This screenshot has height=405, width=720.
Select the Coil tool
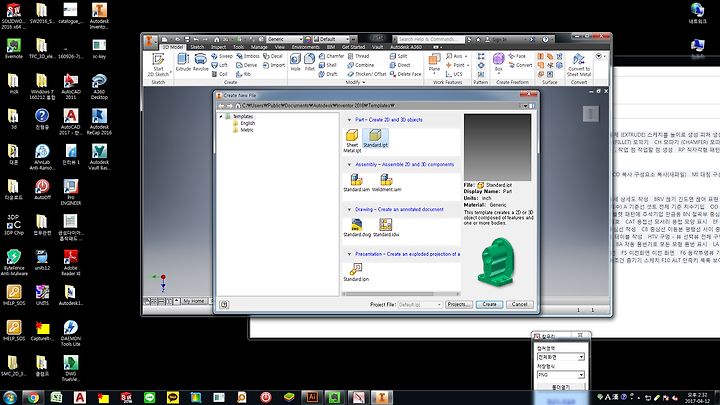(219, 74)
